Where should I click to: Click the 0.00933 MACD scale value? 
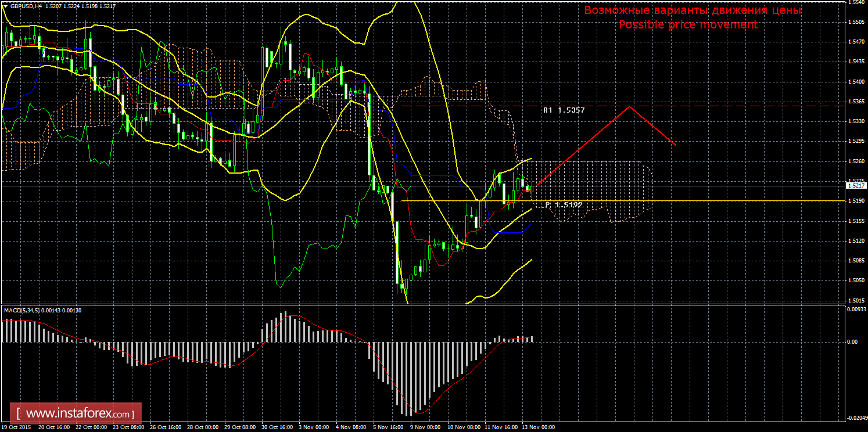pos(856,309)
